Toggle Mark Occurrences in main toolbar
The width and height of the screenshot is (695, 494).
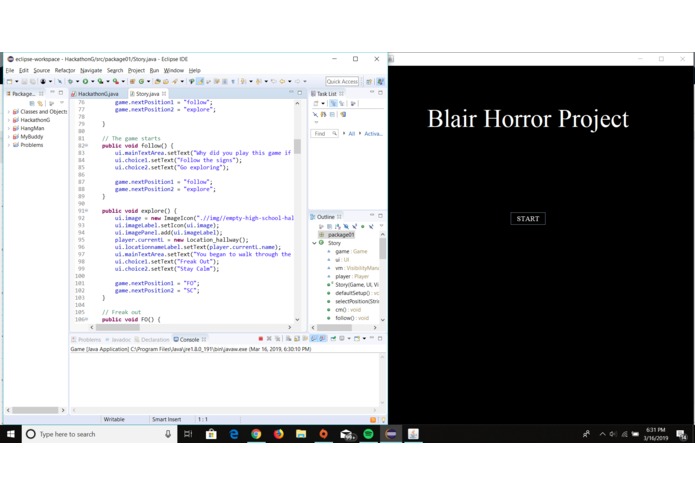pyautogui.click(x=200, y=82)
